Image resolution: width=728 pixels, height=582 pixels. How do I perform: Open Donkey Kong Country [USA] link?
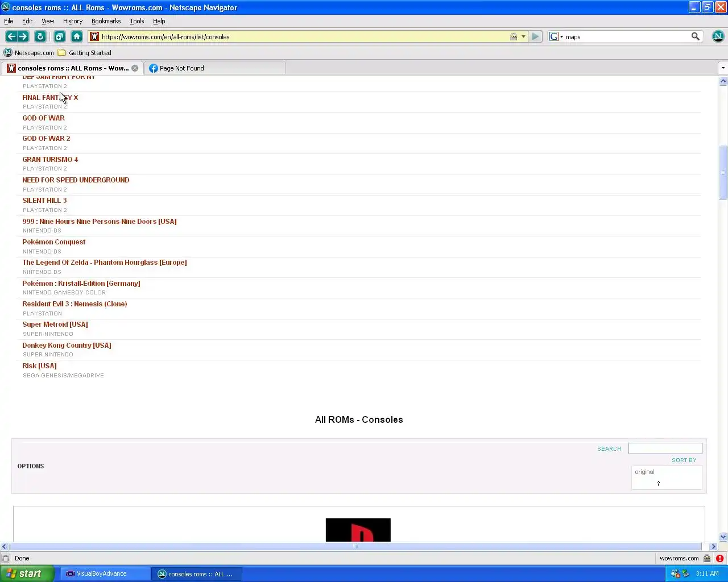tap(67, 346)
